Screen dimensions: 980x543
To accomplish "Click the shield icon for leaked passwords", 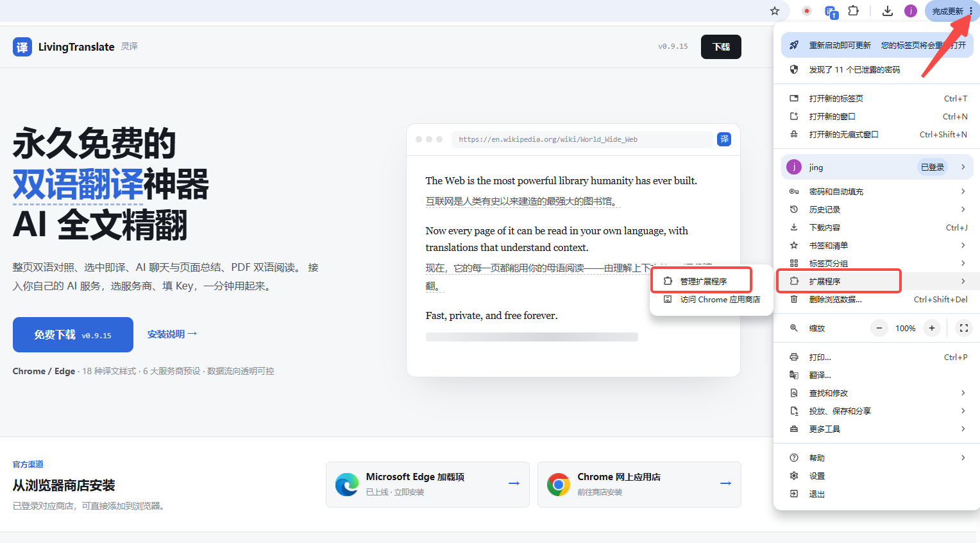I will pos(794,69).
